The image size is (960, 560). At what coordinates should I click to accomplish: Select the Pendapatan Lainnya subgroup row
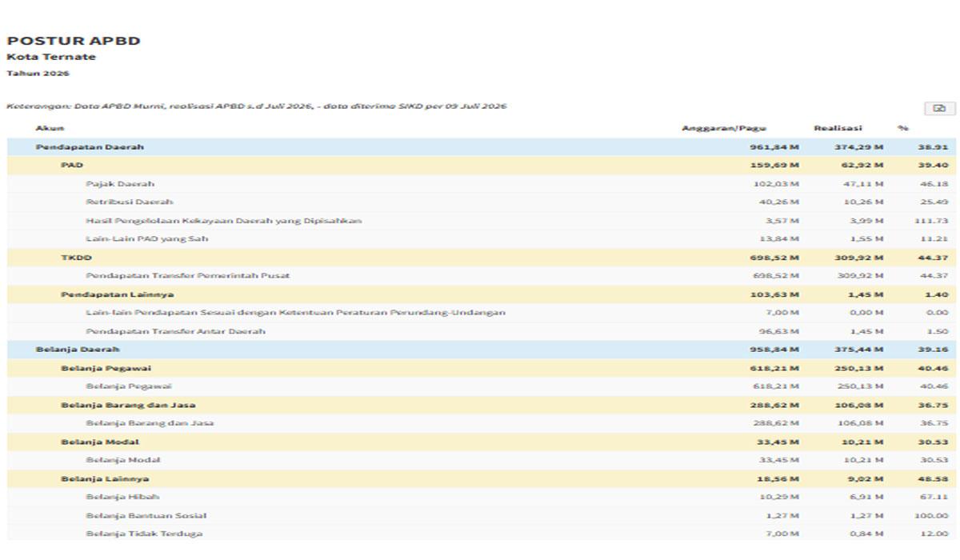(482, 294)
